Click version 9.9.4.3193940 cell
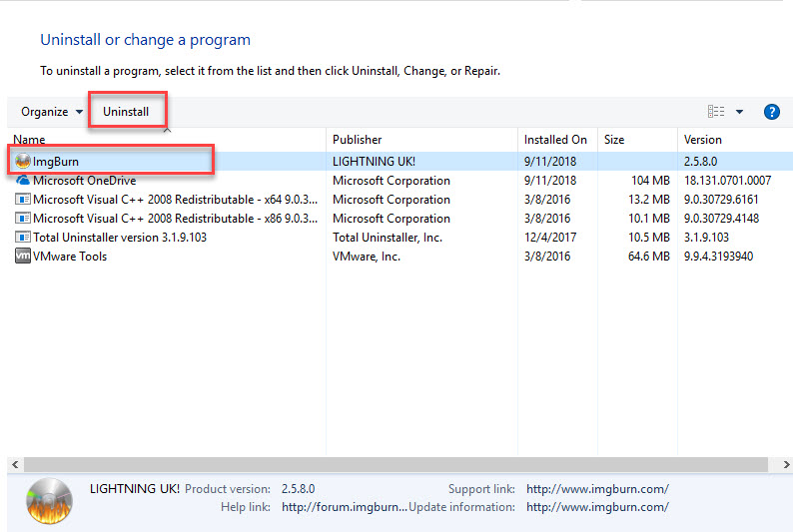Screen dimensions: 793x532 tap(719, 257)
